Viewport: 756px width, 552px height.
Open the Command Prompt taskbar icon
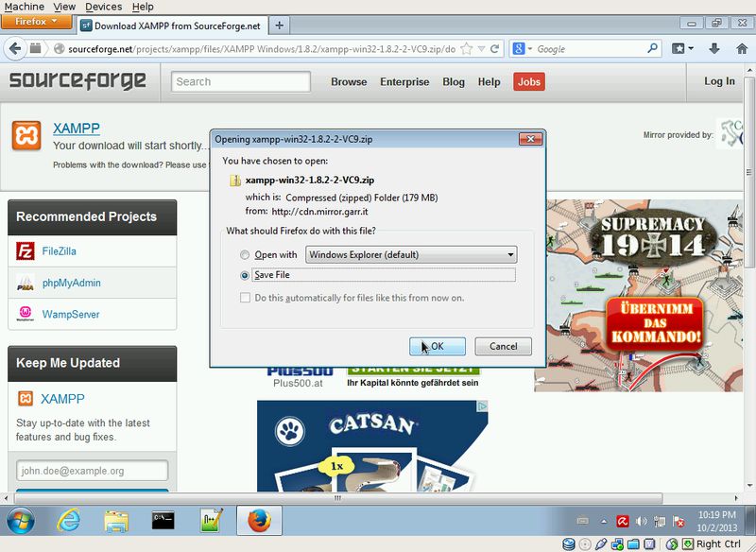tap(163, 521)
